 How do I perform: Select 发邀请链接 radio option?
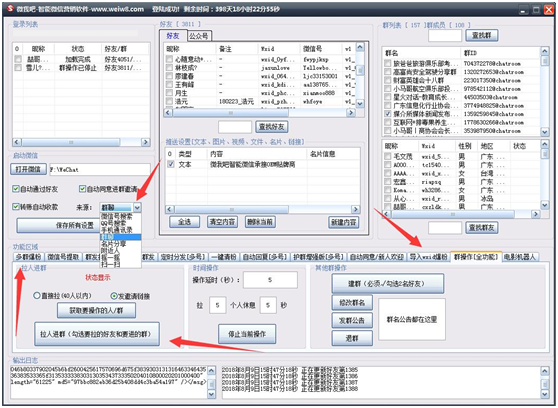114,296
